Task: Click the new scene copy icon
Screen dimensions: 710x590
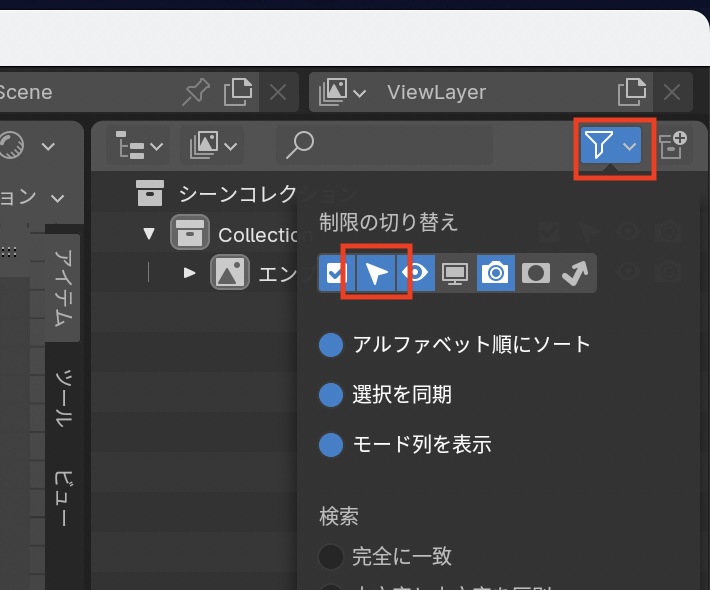Action: click(238, 93)
